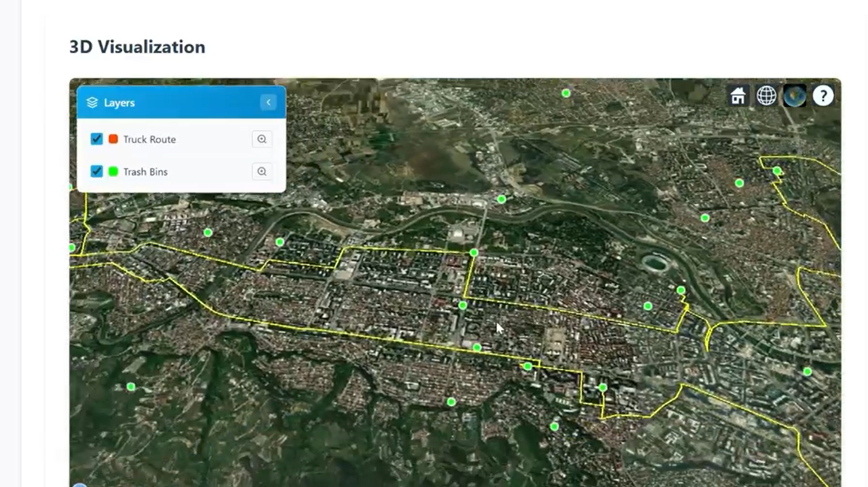Uncheck the Trash Bins checkbox
Screen dimensions: 868x487
96,171
